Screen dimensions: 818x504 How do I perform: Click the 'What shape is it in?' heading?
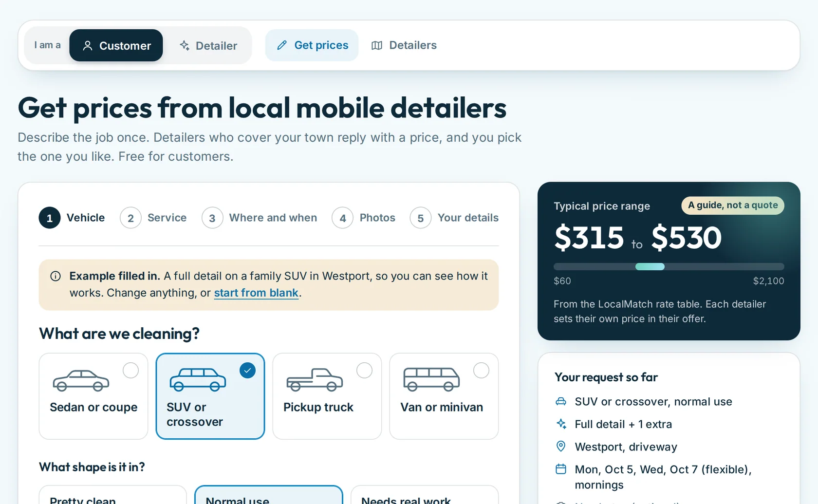(92, 467)
